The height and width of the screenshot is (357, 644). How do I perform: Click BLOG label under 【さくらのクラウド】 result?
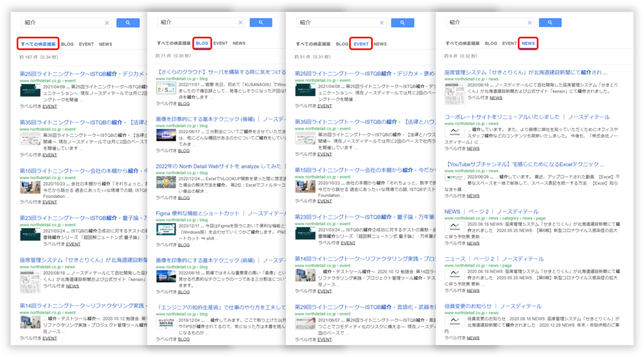coord(184,104)
